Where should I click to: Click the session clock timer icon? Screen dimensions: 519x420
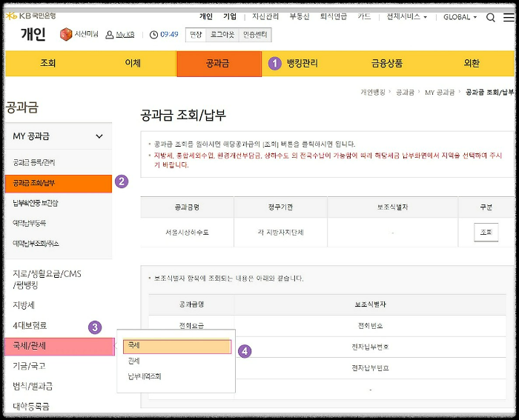[153, 34]
